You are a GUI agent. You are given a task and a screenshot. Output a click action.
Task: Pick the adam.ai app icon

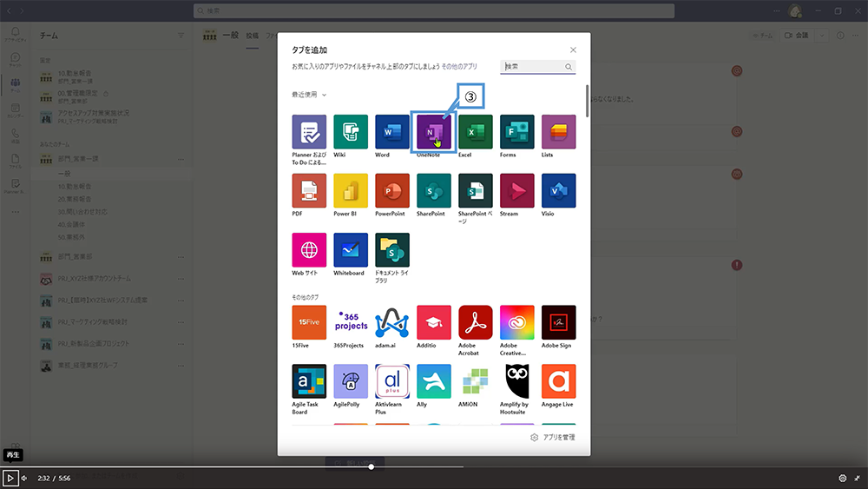[392, 322]
